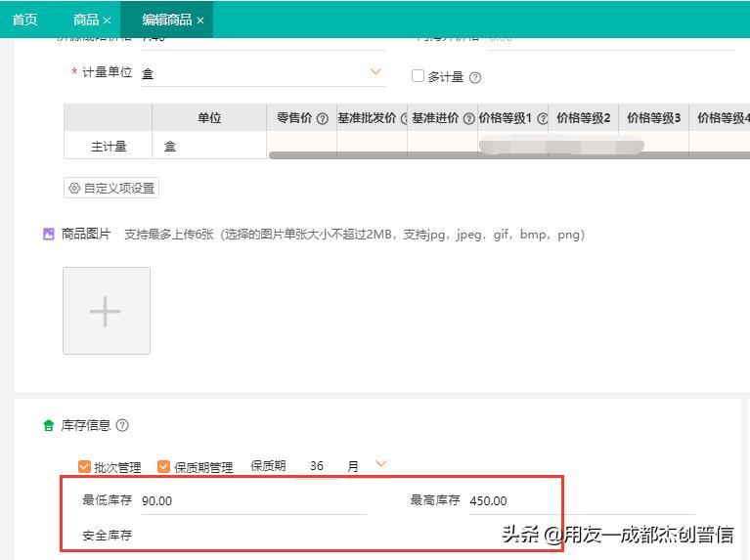The image size is (750, 560).
Task: Click the 单位 column header
Action: point(209,117)
